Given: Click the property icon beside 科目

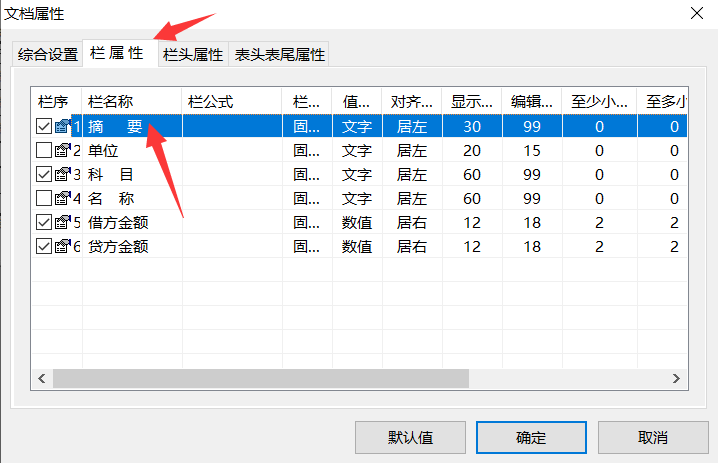Looking at the screenshot, I should (x=62, y=175).
